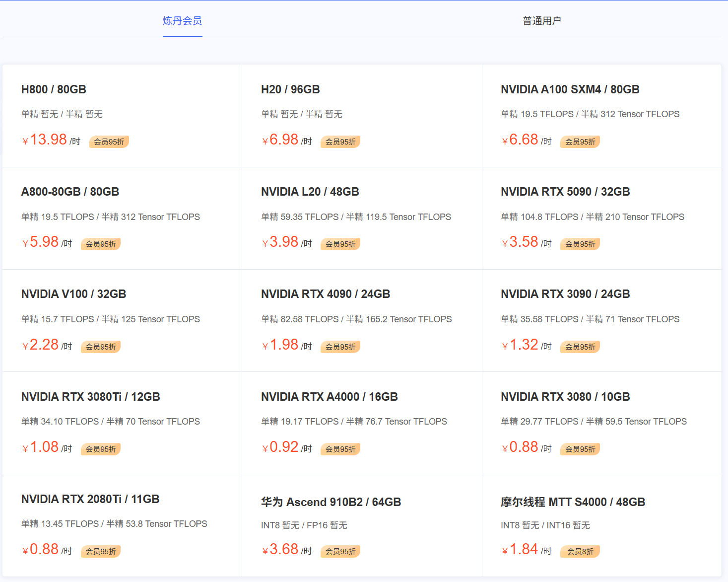Click 单精 34.10 TFLOPS spec line

click(111, 422)
